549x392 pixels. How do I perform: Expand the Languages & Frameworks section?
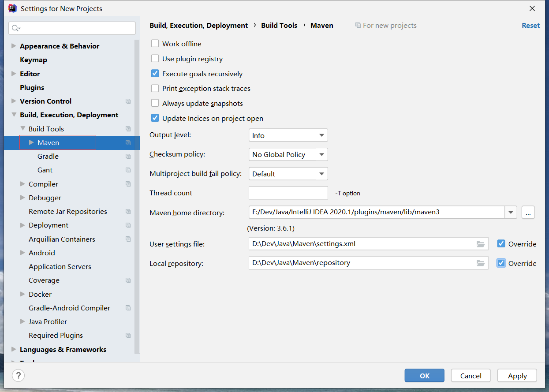tap(14, 349)
